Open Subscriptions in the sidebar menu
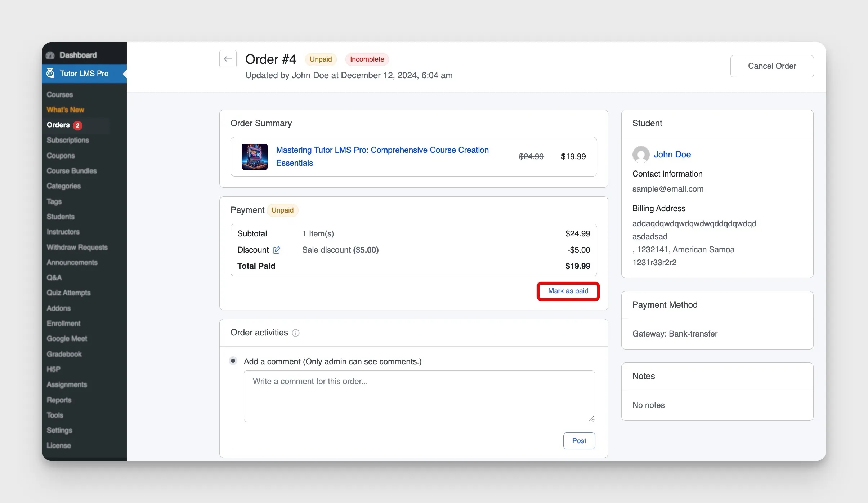Viewport: 868px width, 503px height. 68,140
